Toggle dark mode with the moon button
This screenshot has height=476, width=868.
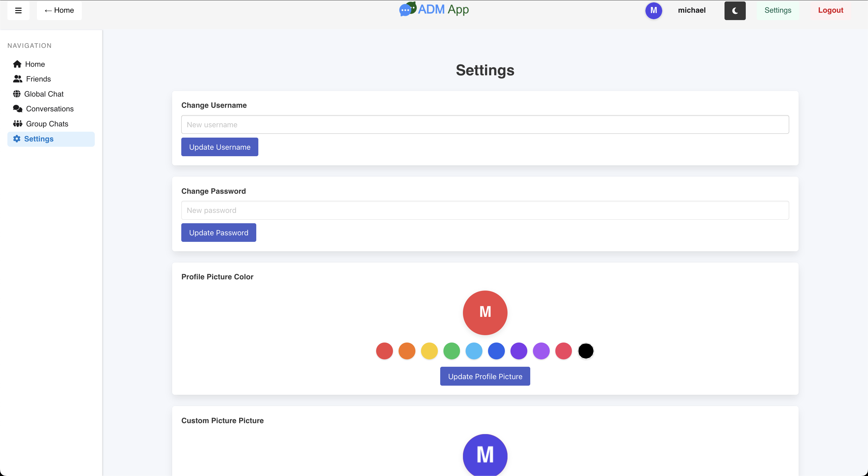[x=735, y=10]
